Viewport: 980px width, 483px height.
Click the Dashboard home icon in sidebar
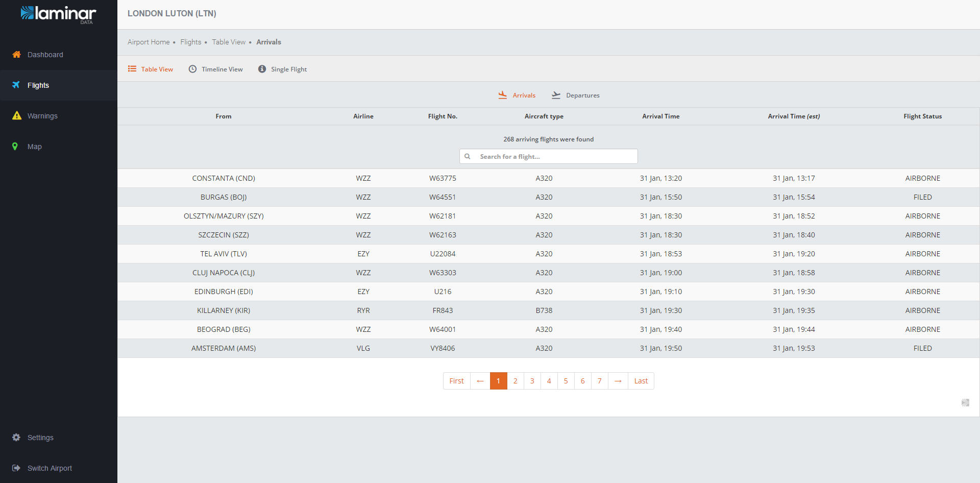pos(16,55)
